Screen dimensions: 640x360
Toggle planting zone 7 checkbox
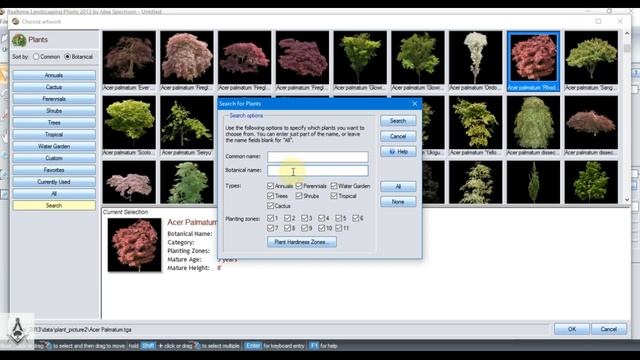point(270,228)
